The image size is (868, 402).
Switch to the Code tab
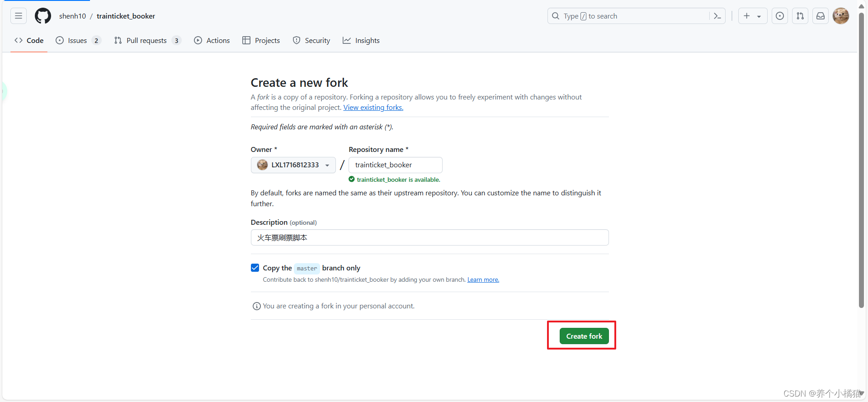[x=29, y=40]
